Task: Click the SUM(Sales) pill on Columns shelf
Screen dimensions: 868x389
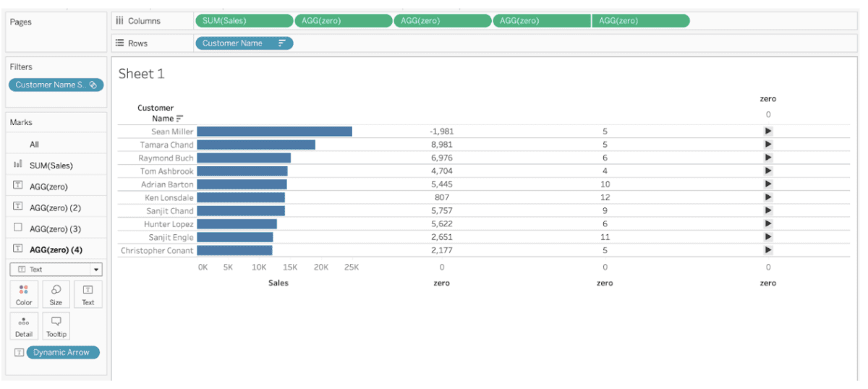Action: pyautogui.click(x=244, y=21)
